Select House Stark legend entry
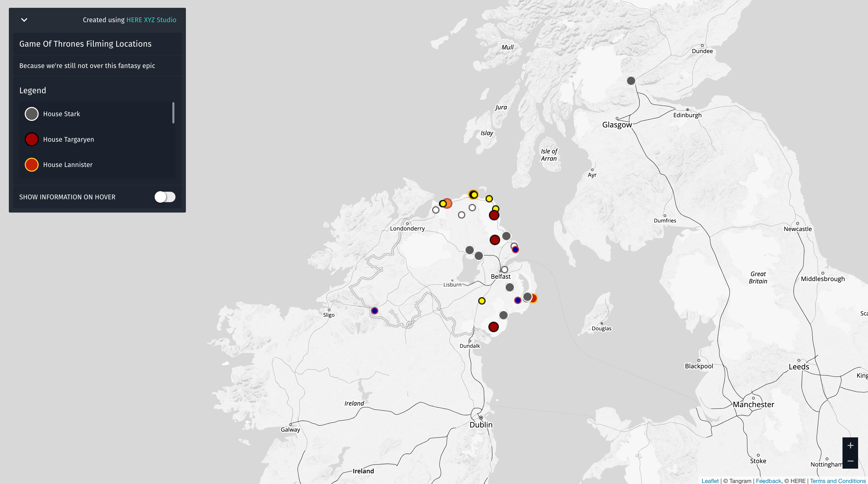Viewport: 868px width, 484px height. (x=97, y=114)
